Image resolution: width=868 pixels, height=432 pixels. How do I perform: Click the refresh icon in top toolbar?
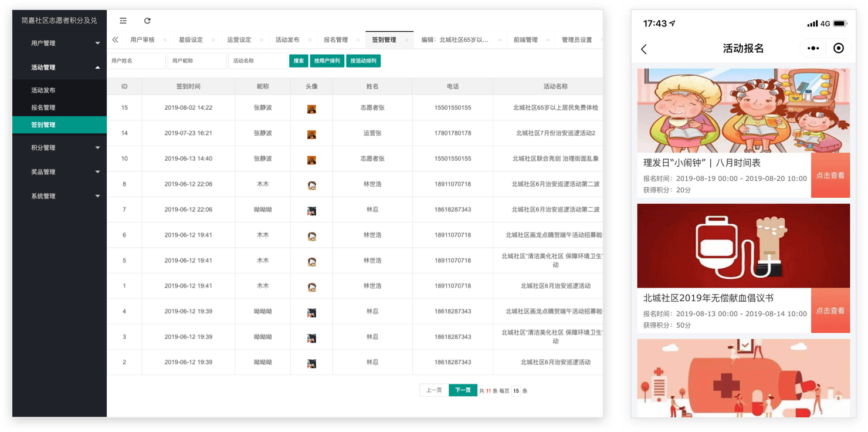click(x=147, y=21)
